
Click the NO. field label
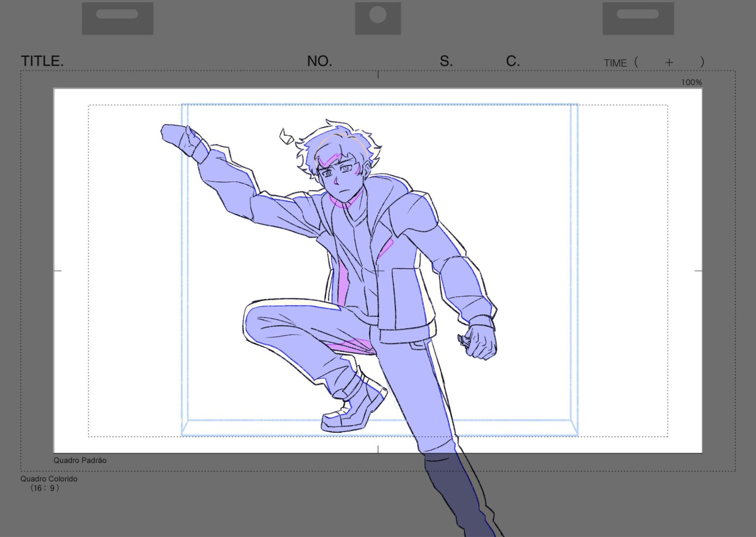pyautogui.click(x=319, y=61)
